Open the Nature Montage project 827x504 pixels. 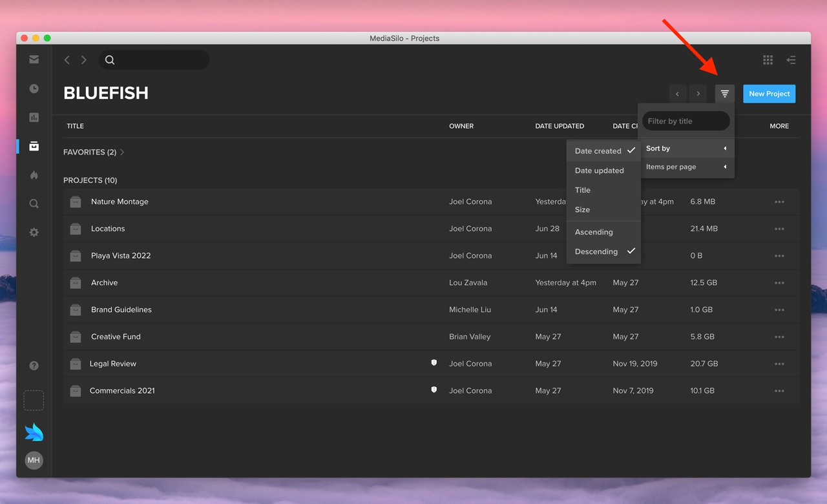[x=120, y=202]
